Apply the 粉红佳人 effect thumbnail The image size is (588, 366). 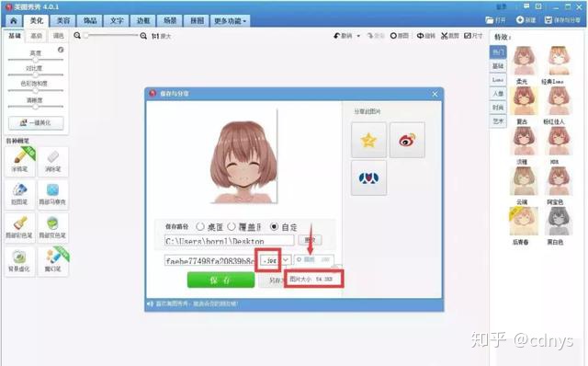558,100
